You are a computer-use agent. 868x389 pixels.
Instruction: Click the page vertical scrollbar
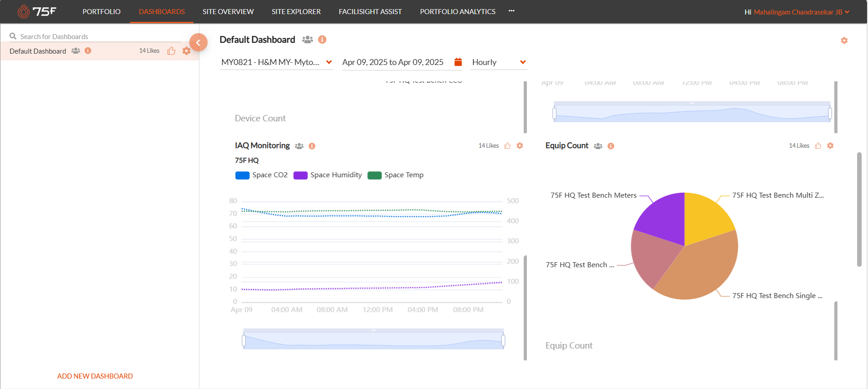[859, 209]
